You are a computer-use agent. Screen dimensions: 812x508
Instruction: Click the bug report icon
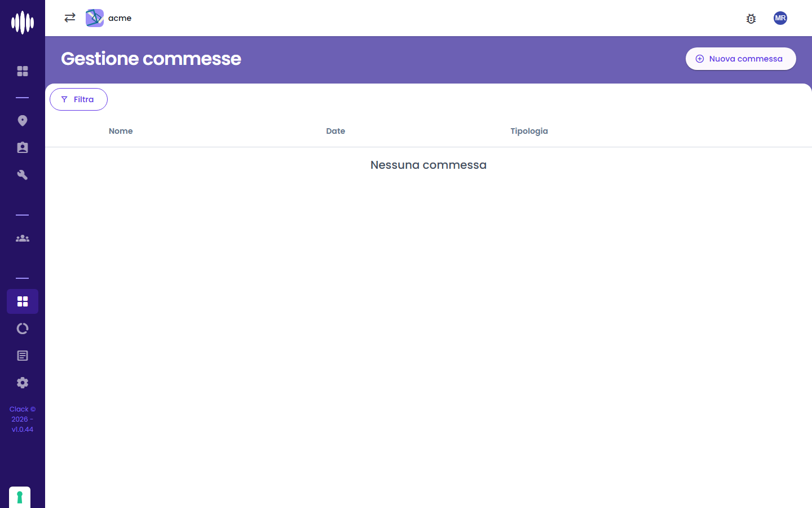tap(751, 19)
